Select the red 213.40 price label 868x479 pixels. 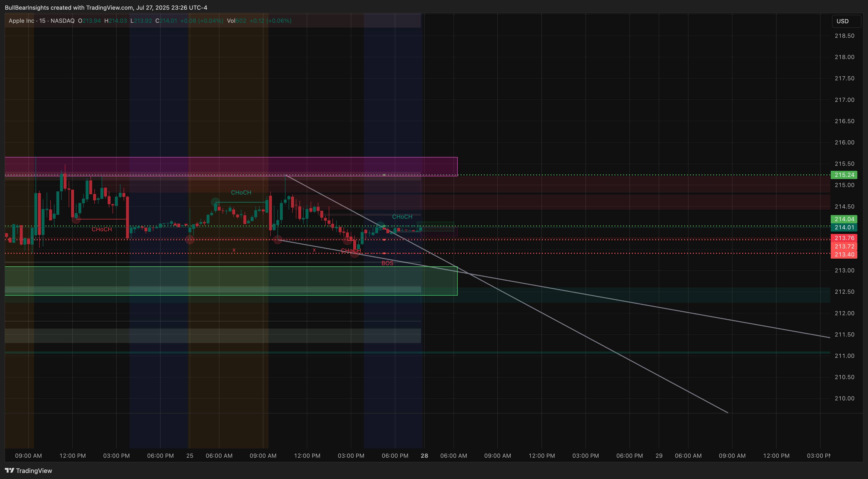tap(844, 254)
